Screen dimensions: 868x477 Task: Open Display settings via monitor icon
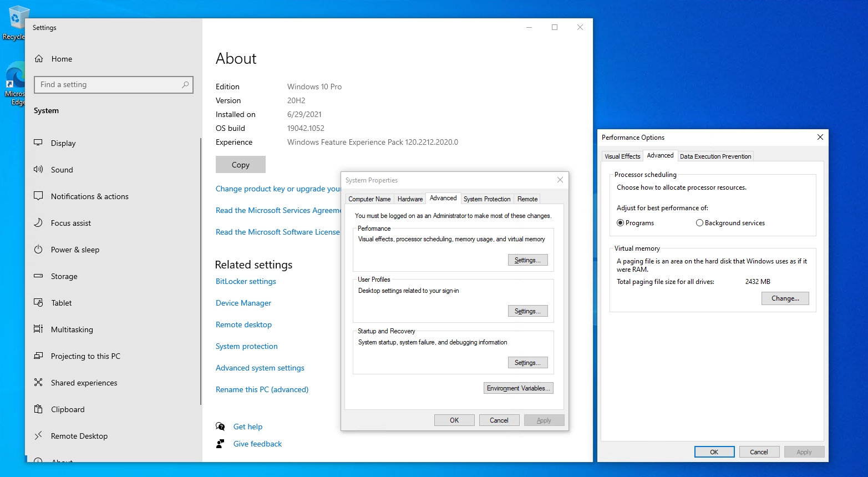tap(38, 143)
